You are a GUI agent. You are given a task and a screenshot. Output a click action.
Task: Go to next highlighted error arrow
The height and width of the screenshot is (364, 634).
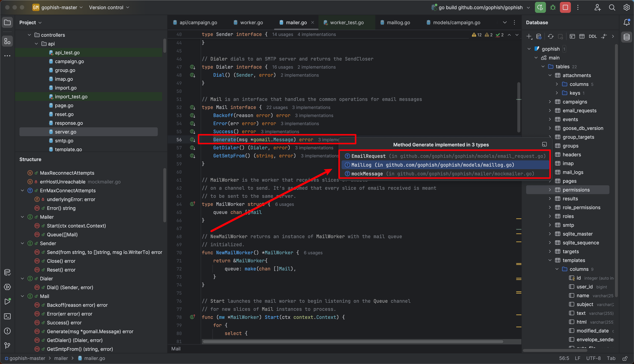[x=517, y=35]
